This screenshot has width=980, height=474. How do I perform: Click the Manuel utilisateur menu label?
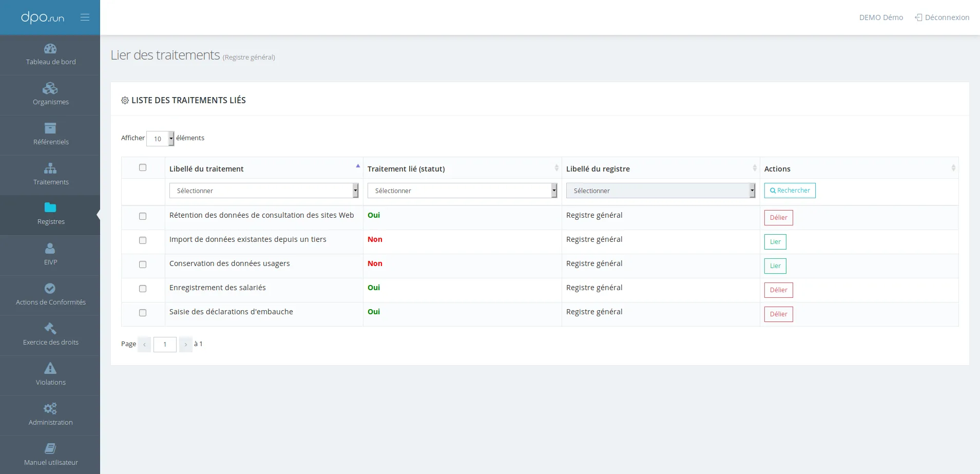(51, 462)
